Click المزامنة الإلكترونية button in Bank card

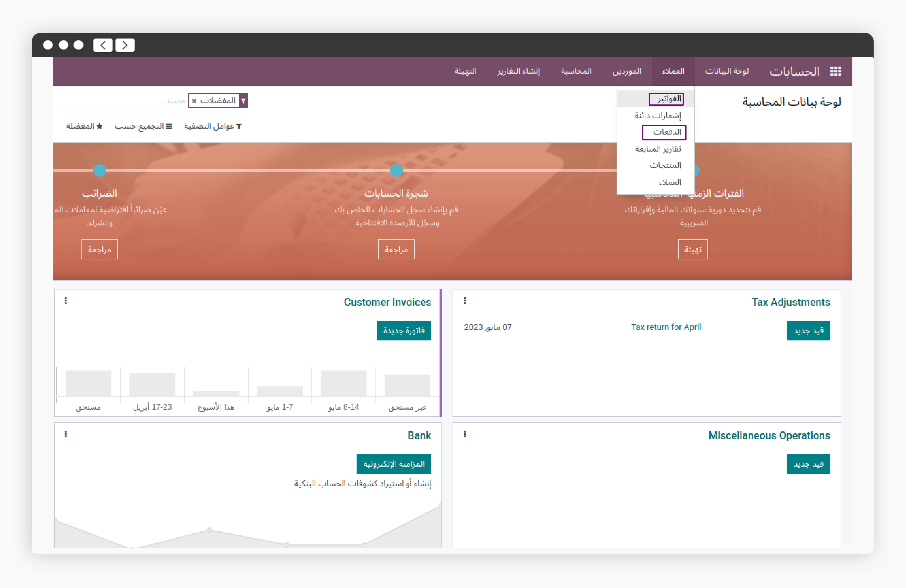394,464
